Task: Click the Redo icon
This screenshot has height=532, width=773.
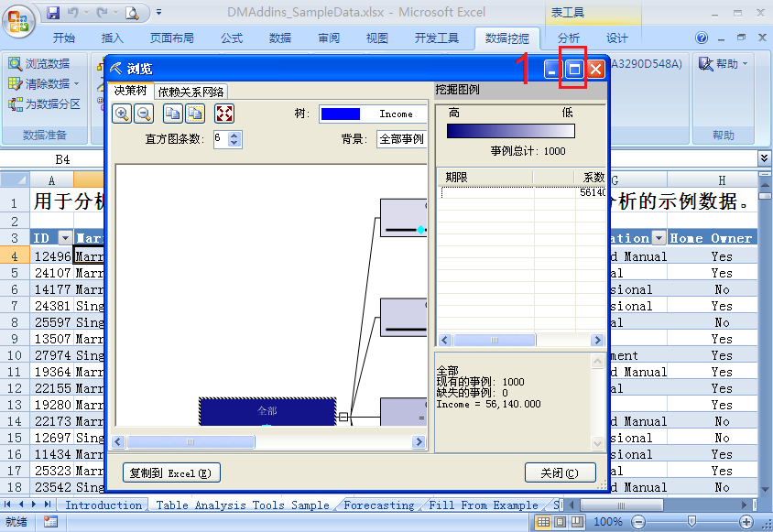Action: (102, 12)
